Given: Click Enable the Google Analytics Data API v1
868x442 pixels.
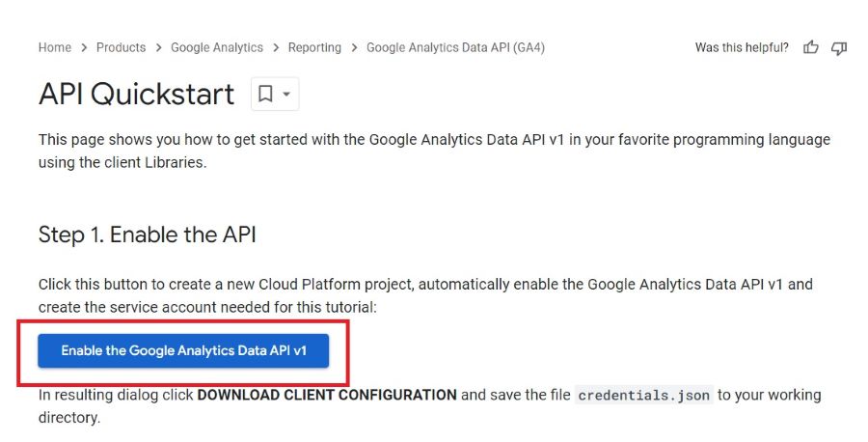Looking at the screenshot, I should click(x=183, y=350).
